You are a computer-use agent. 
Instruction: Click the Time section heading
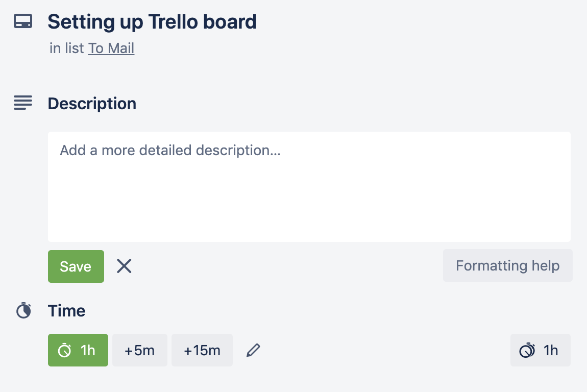click(66, 311)
